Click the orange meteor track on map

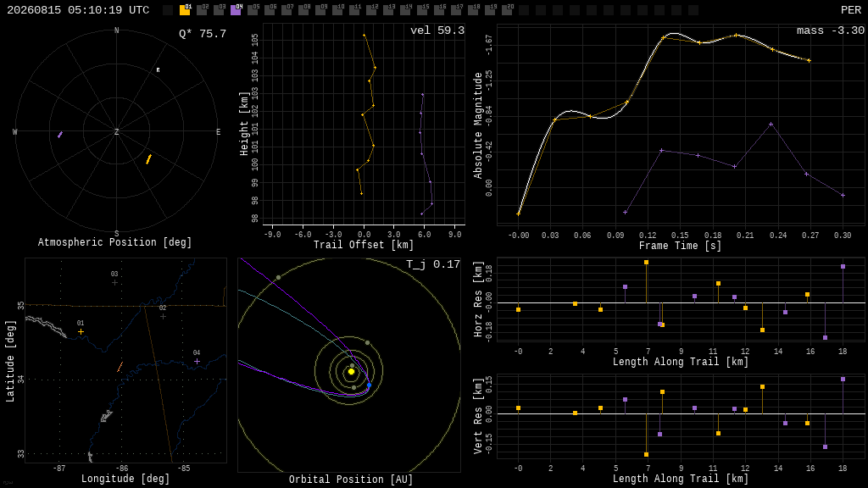click(x=120, y=367)
